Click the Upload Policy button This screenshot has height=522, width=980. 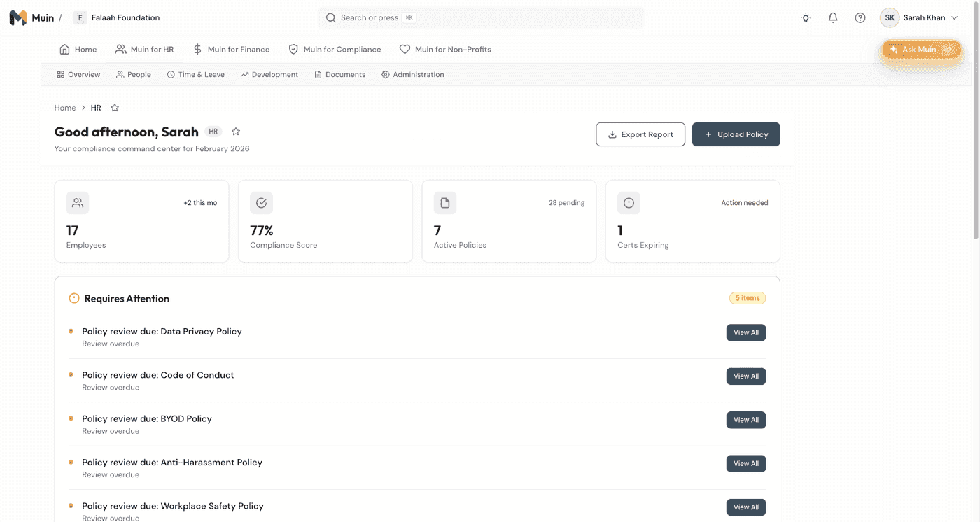click(x=736, y=134)
